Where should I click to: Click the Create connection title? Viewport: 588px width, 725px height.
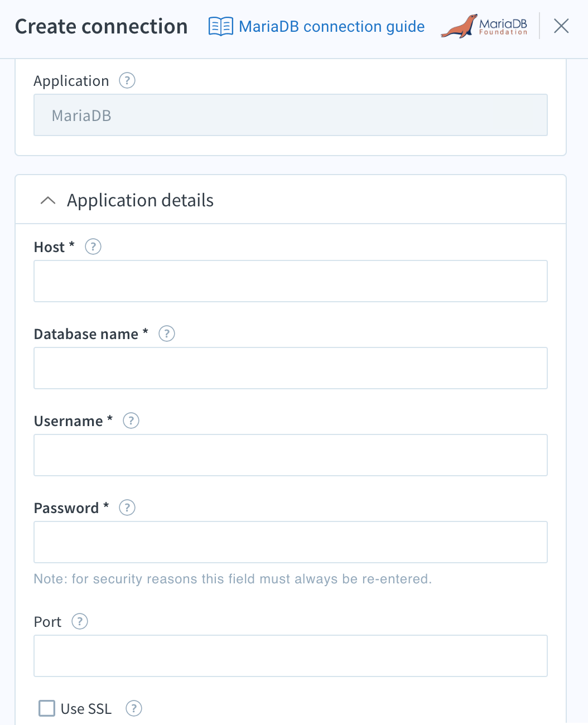pos(101,26)
